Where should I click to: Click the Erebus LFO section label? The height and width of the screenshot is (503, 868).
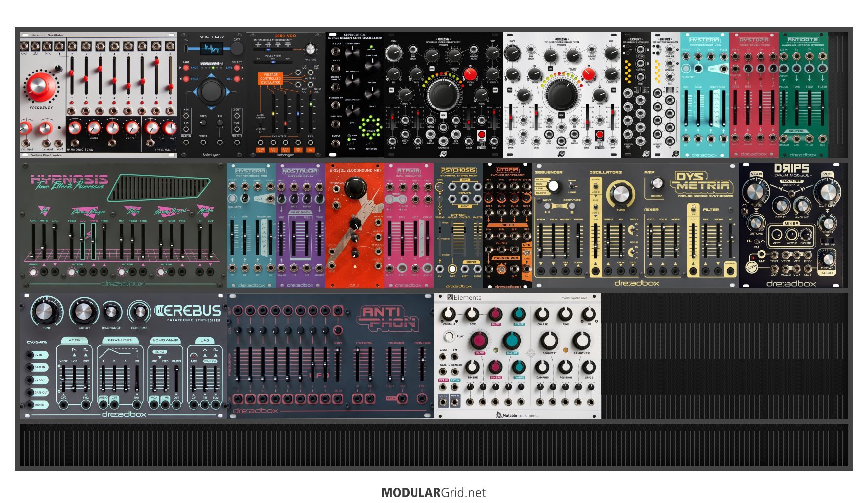pyautogui.click(x=205, y=340)
